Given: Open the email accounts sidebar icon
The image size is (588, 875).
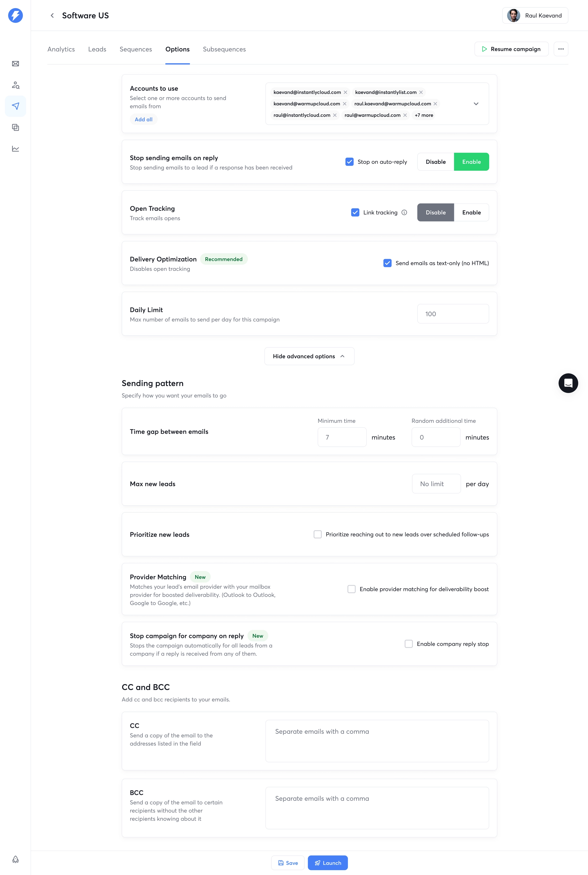Looking at the screenshot, I should click(16, 64).
